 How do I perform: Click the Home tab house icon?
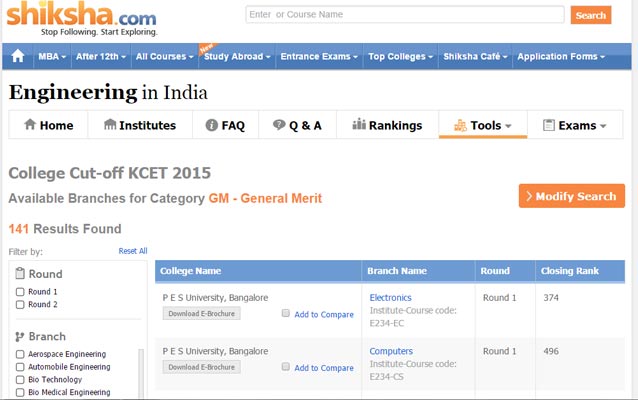tap(29, 125)
